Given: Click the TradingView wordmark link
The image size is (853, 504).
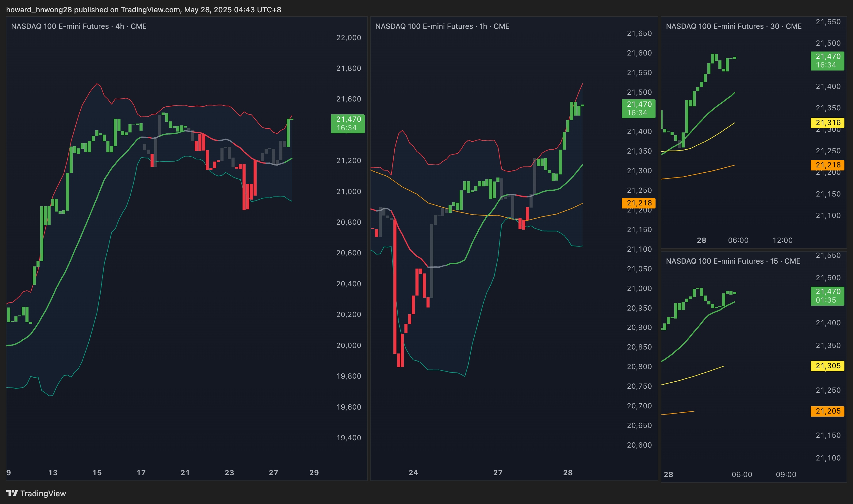Looking at the screenshot, I should coord(43,494).
